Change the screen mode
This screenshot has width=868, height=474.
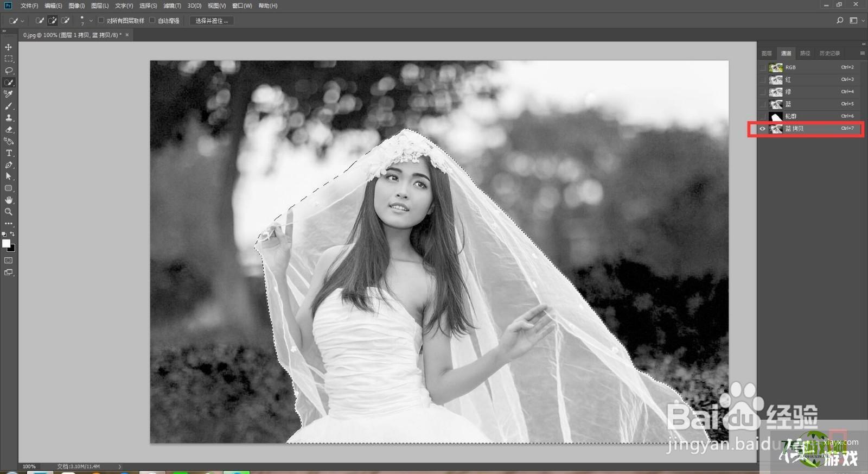pyautogui.click(x=8, y=273)
